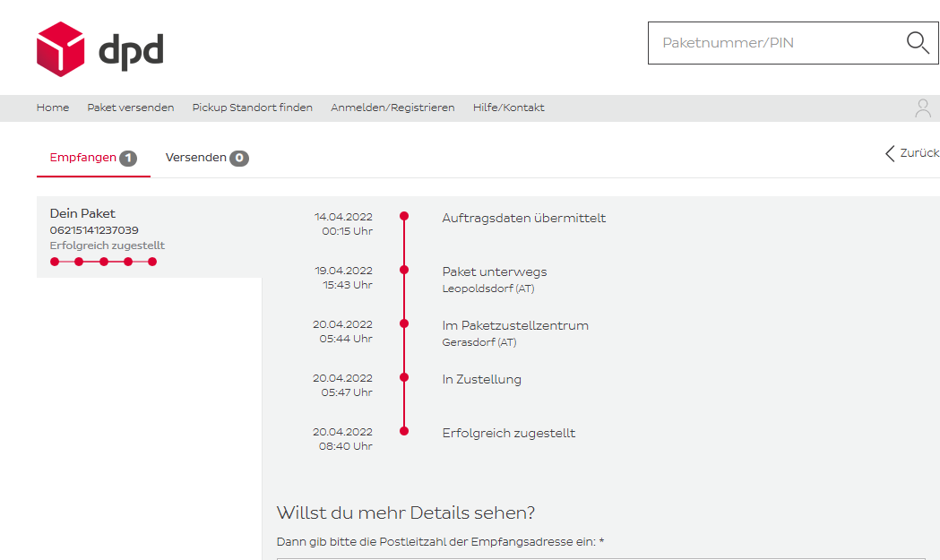Select the Im Paketzustellzentrum timeline dot
The image size is (940, 560).
tap(404, 323)
